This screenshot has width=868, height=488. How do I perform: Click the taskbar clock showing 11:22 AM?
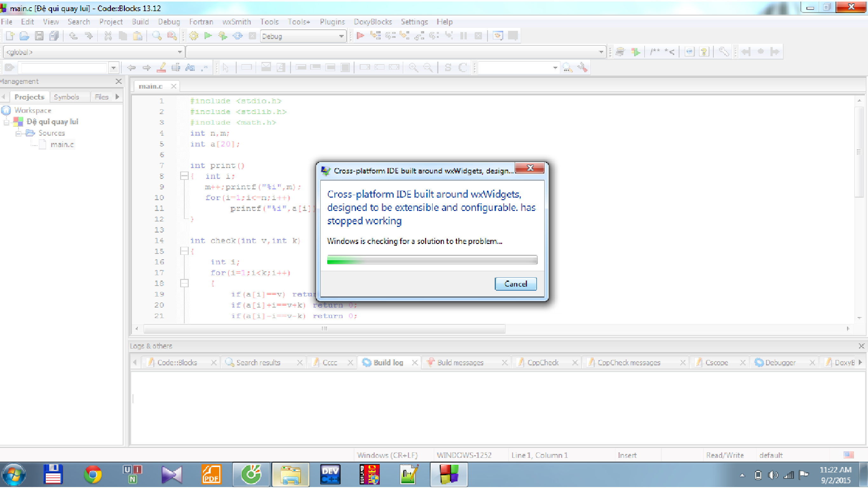click(x=836, y=475)
